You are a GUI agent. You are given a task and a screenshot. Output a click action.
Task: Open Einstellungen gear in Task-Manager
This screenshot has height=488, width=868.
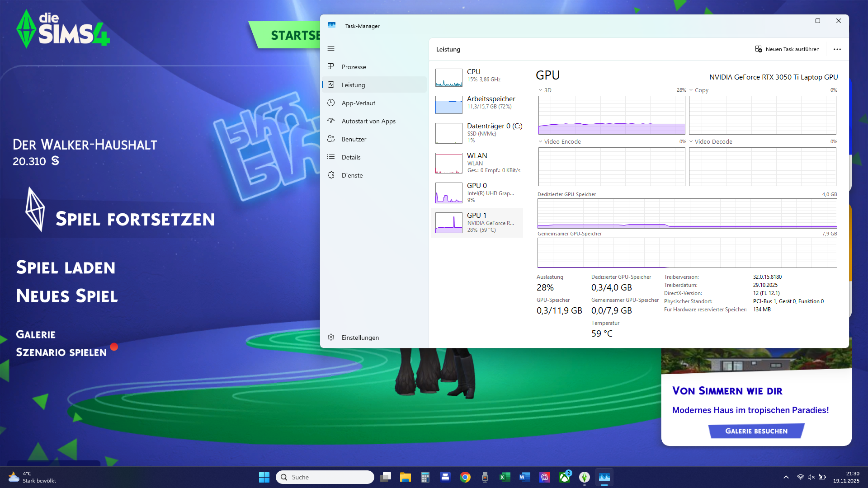pos(331,337)
